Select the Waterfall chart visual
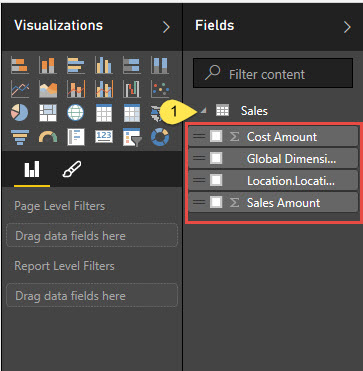Viewport: 363px width, 371px height. (x=132, y=89)
